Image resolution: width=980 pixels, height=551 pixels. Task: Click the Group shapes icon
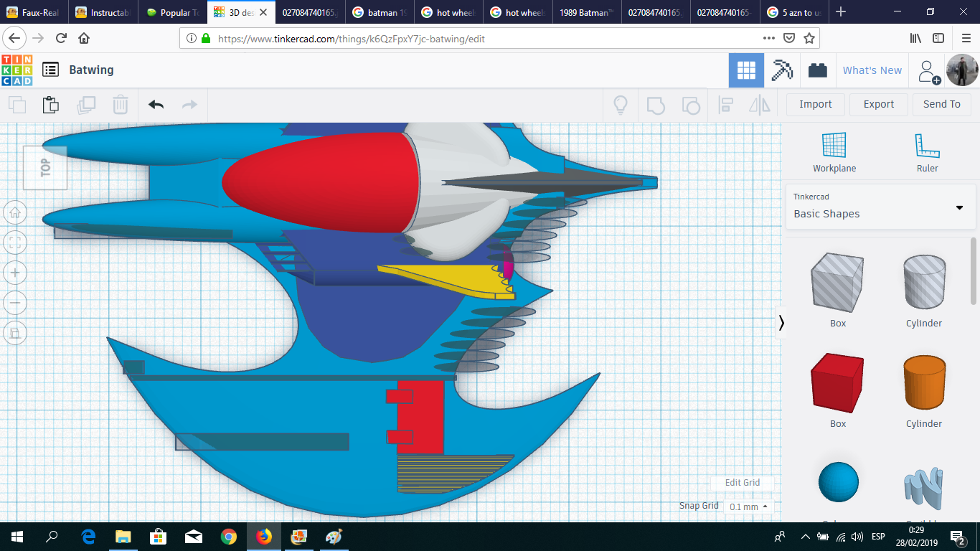point(656,105)
